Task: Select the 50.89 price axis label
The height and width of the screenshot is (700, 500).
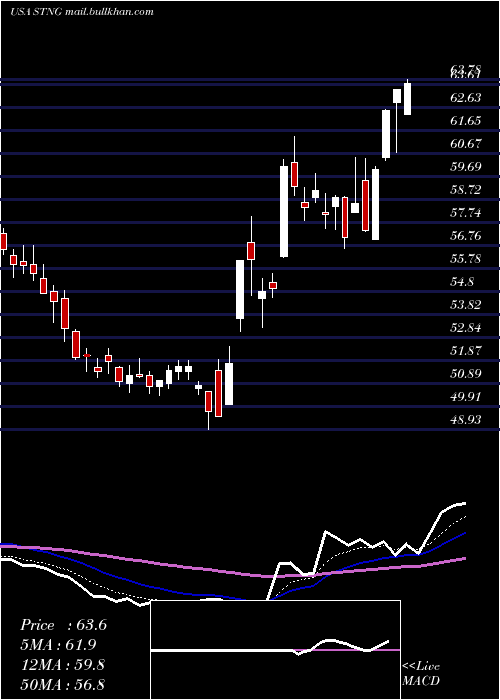Action: click(466, 374)
